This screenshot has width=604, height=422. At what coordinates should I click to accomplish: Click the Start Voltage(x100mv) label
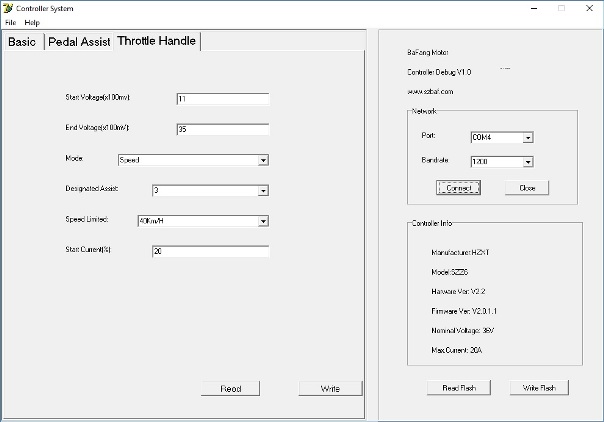(x=97, y=97)
